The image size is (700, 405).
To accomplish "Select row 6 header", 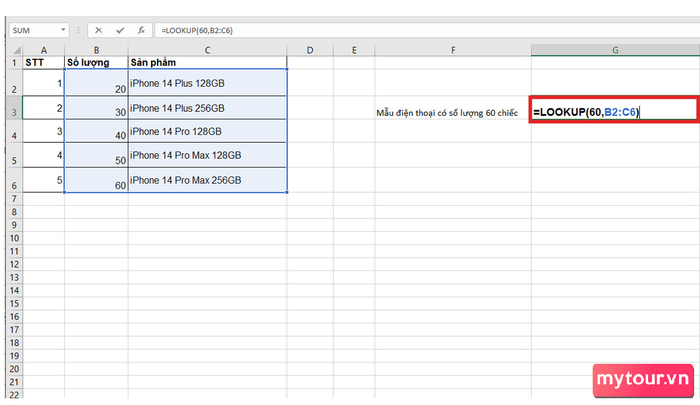I will 14,180.
